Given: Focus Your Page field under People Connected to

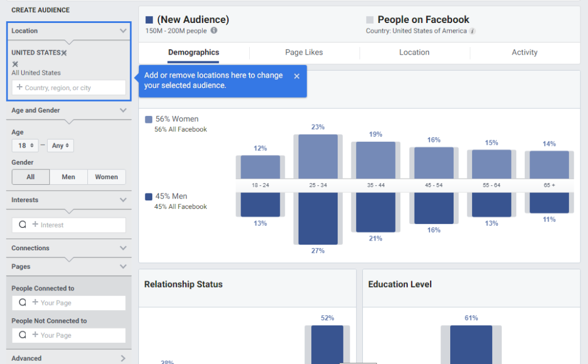Looking at the screenshot, I should click(x=69, y=303).
